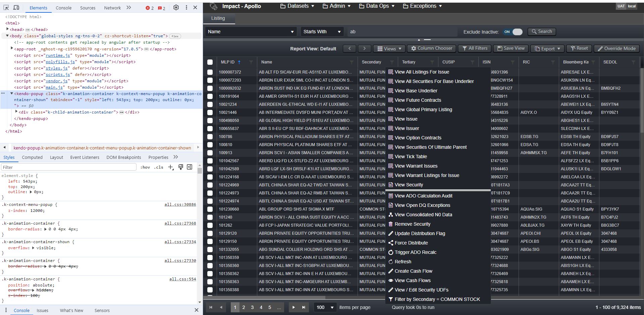Open the items per page dropdown
The image size is (644, 315).
coord(325,307)
